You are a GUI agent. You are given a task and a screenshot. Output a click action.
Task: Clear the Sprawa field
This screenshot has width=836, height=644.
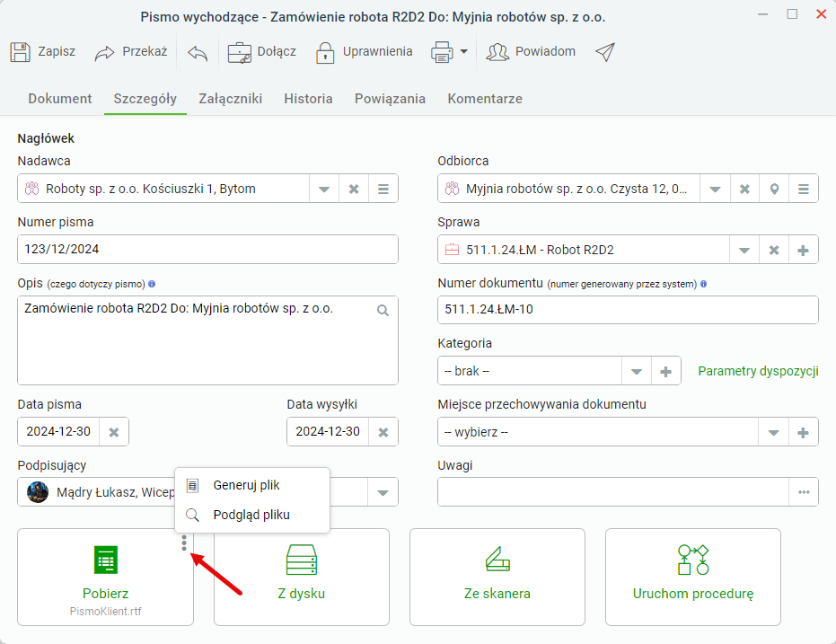774,250
